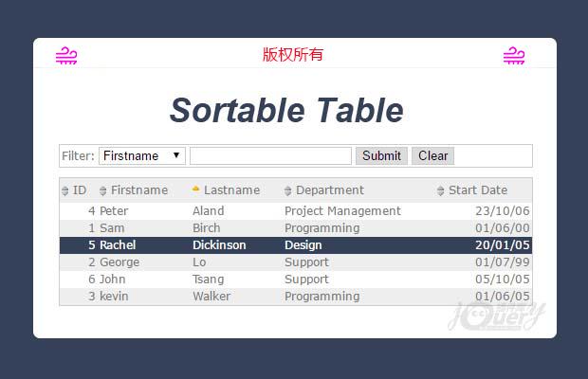Click the orange sort arrow beside Lastname
588x379 pixels.
(x=196, y=189)
